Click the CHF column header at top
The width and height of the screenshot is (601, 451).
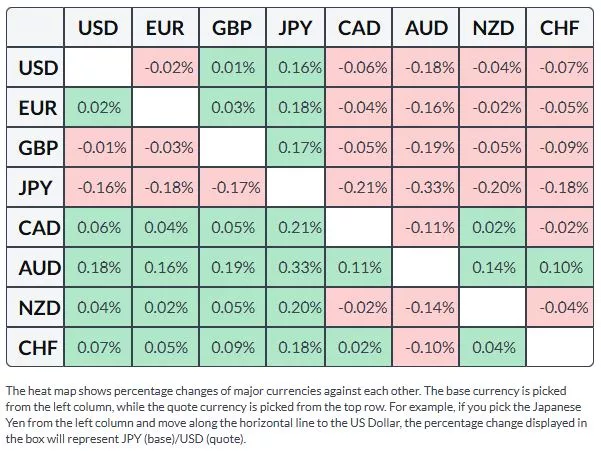[x=558, y=28]
